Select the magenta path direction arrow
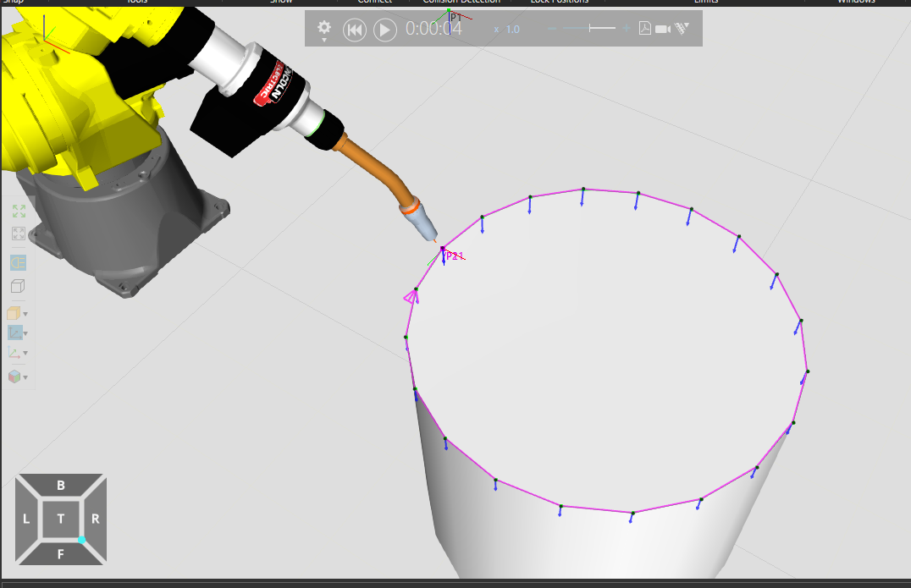Viewport: 911px width, 588px height. click(411, 297)
